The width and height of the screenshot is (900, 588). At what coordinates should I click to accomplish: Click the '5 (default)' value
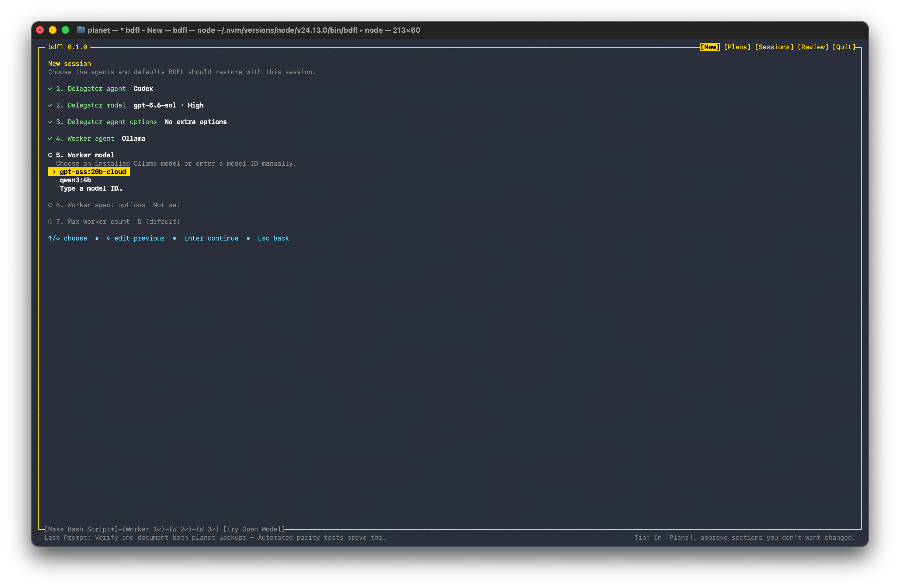[159, 221]
